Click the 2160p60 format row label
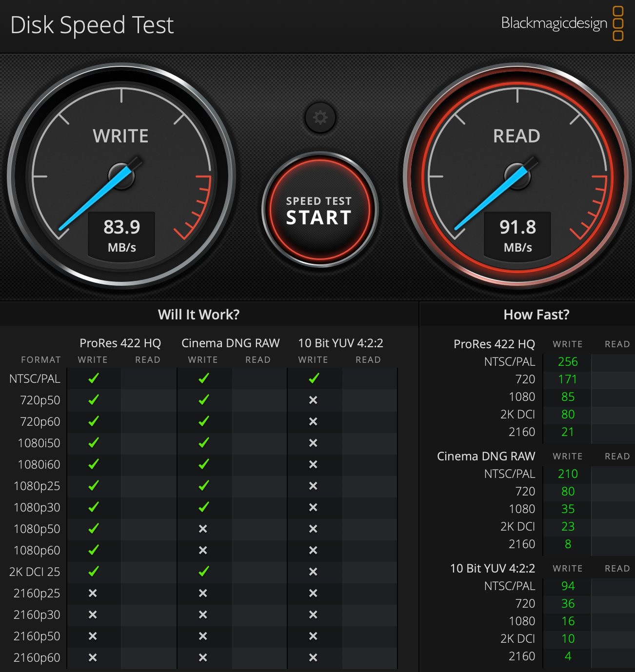This screenshot has height=672, width=635. pyautogui.click(x=37, y=657)
